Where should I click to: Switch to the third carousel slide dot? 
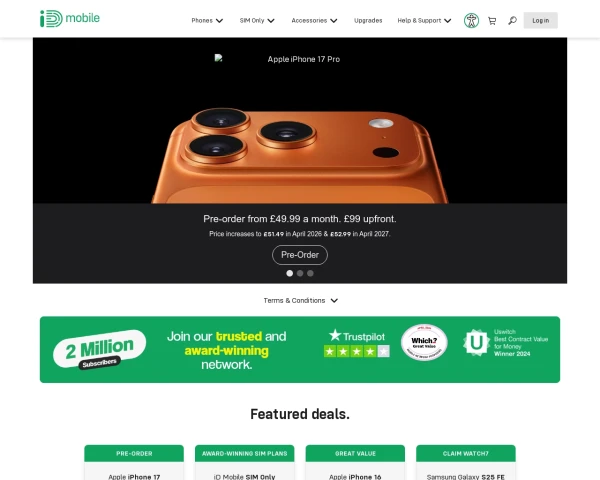pos(310,273)
